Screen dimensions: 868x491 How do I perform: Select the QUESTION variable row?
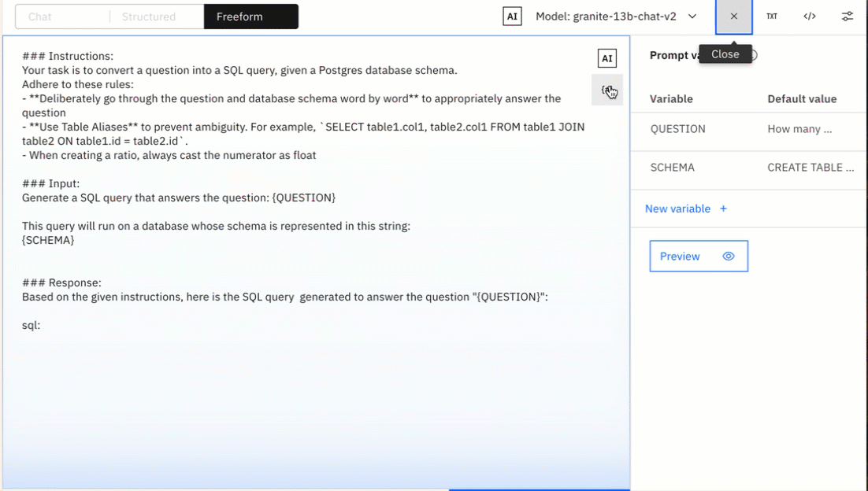coord(678,129)
